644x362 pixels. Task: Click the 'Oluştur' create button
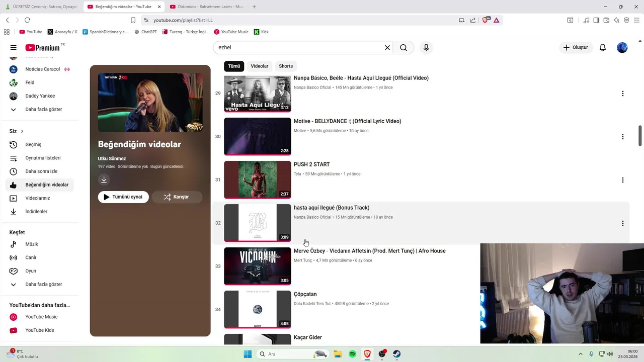pyautogui.click(x=576, y=48)
